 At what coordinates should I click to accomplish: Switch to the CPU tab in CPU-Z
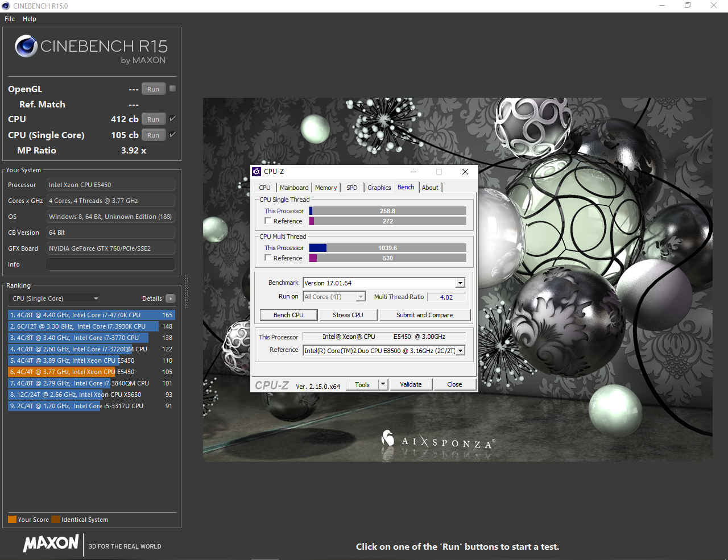coord(265,188)
